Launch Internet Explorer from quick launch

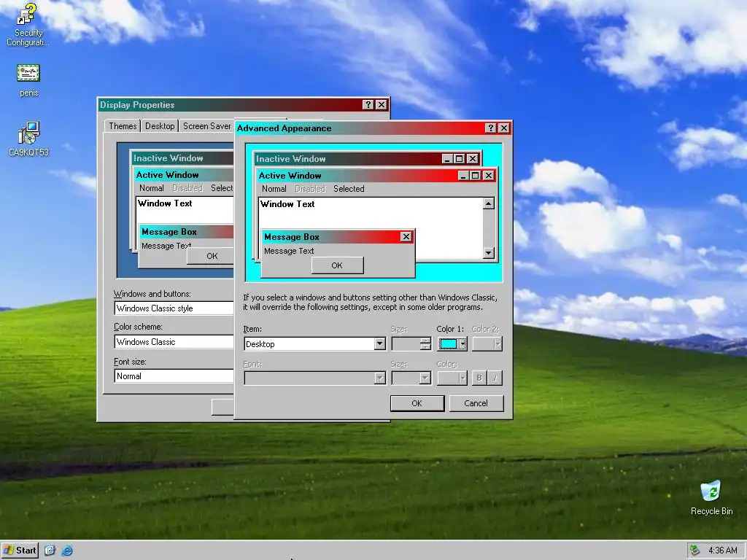click(67, 551)
